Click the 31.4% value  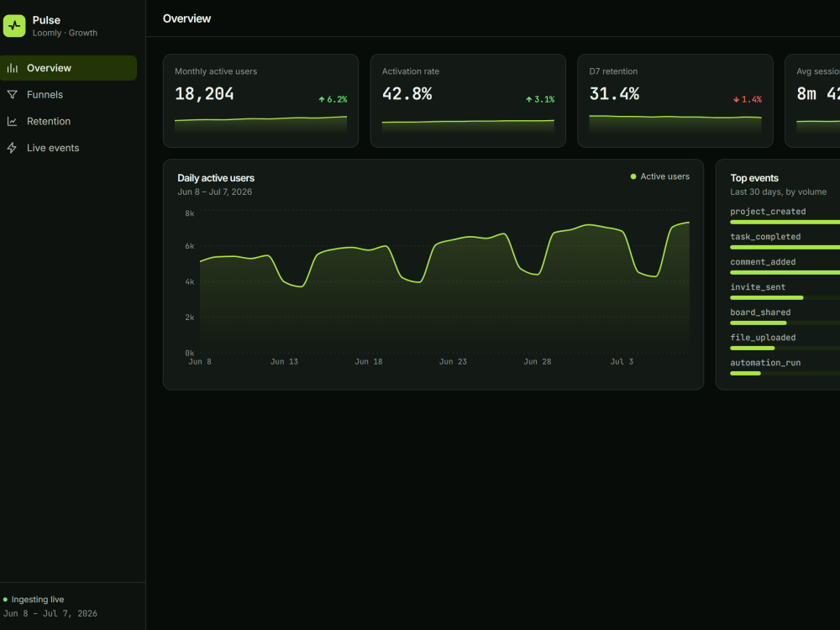[615, 94]
